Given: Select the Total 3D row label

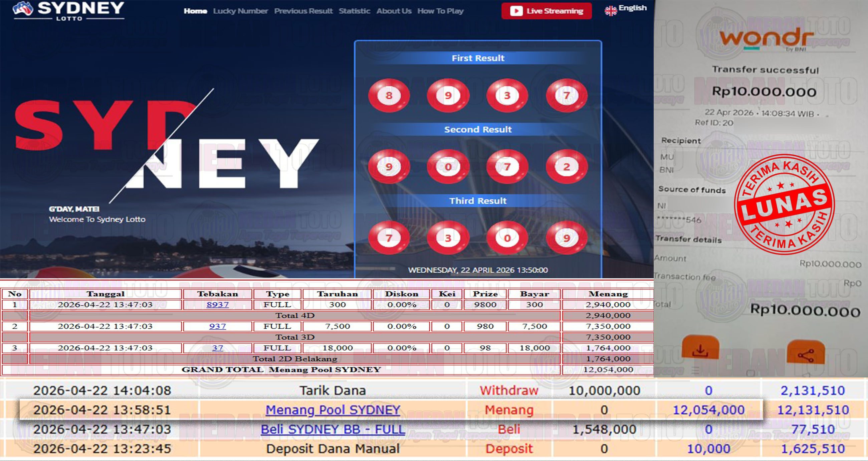Looking at the screenshot, I should coord(295,337).
